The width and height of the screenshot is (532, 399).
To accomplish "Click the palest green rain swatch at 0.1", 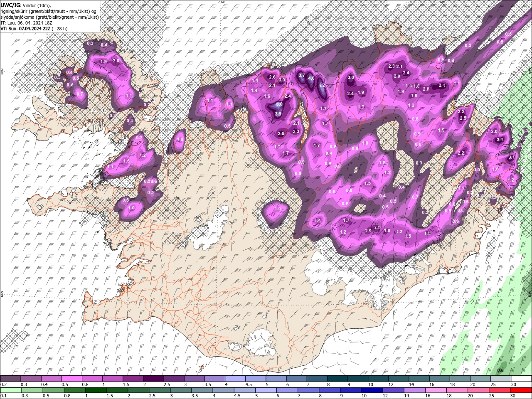I will (11, 390).
